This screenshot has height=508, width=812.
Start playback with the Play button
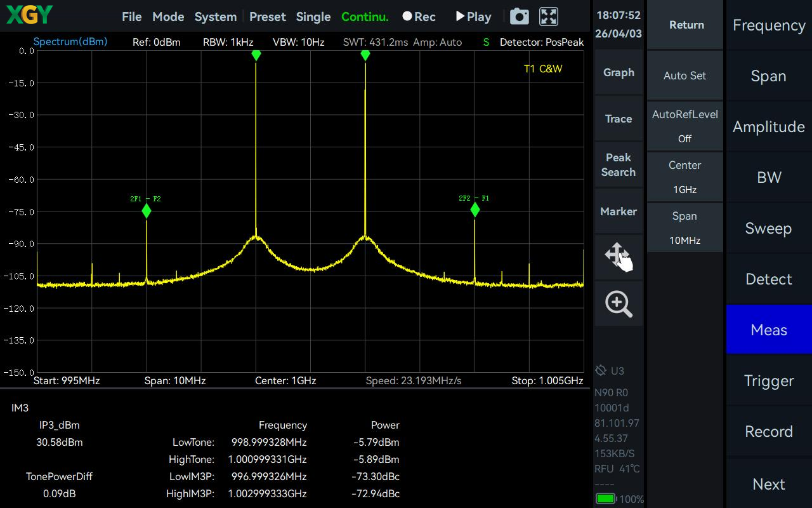[474, 17]
